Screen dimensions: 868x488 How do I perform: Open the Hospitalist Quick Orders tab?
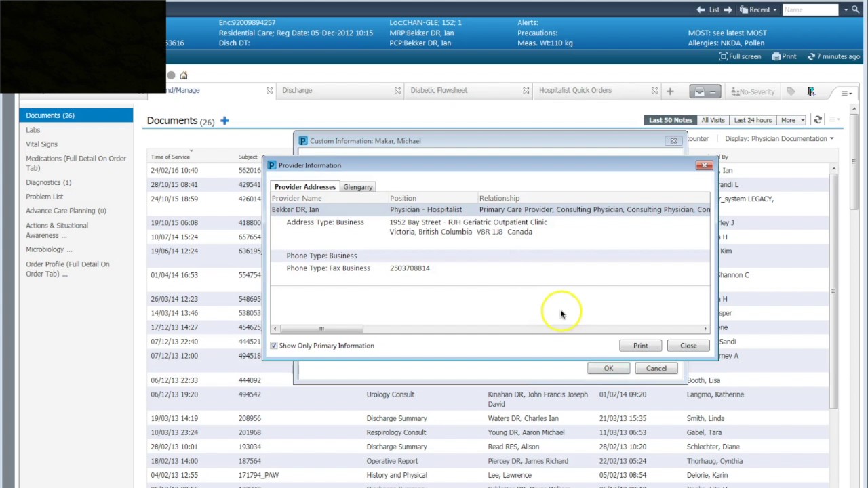coord(575,90)
